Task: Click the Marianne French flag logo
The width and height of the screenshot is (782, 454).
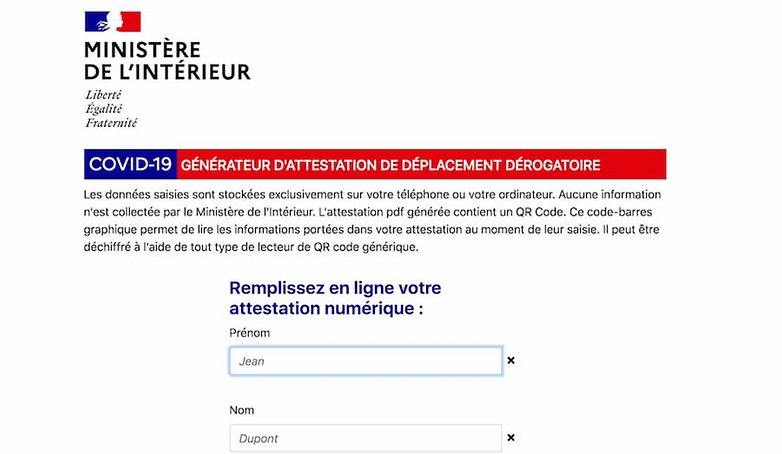Action: pyautogui.click(x=113, y=21)
